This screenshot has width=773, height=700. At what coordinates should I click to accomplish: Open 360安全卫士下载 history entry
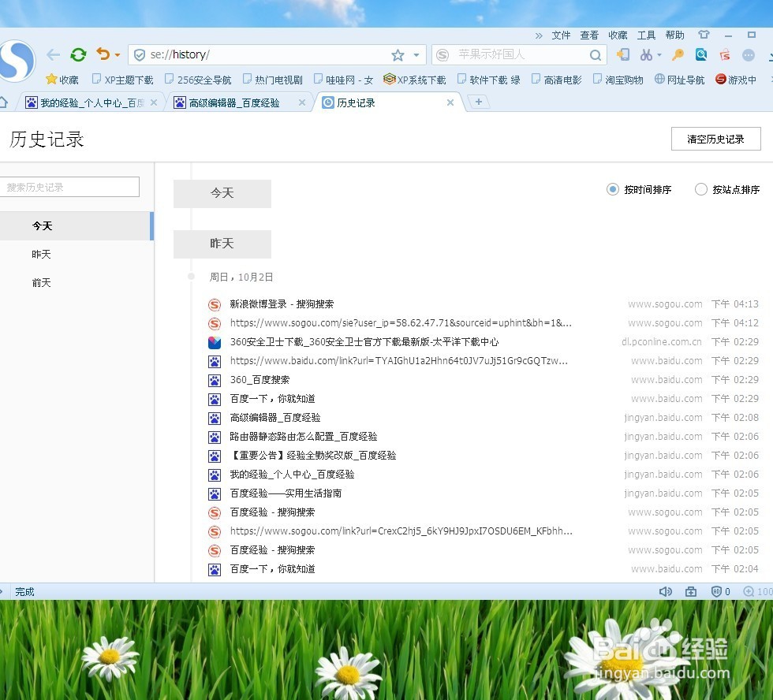[x=364, y=342]
